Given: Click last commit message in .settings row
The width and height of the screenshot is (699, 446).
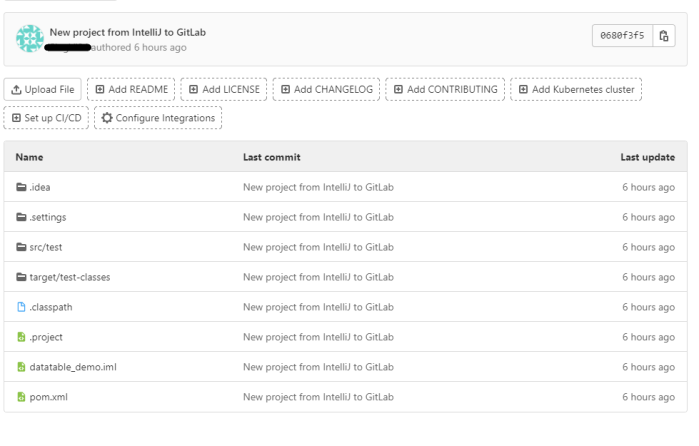Looking at the screenshot, I should [318, 217].
